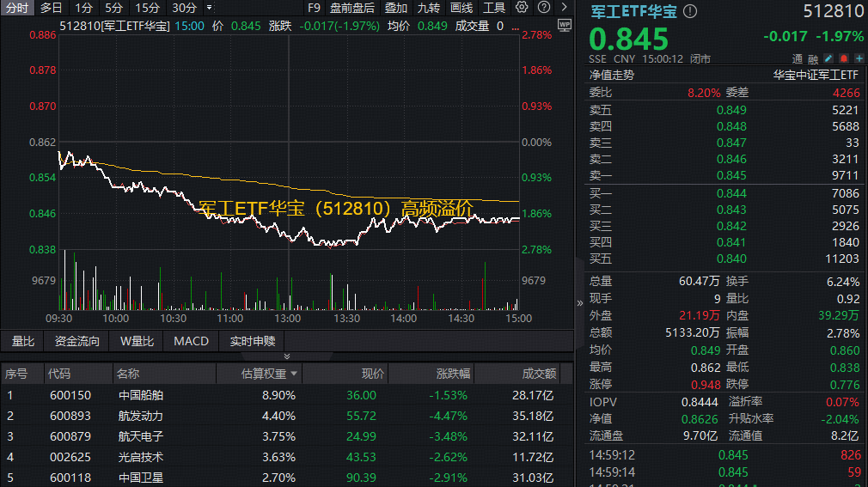Expand toolbar with right arrow chevron
The height and width of the screenshot is (487, 868).
[x=564, y=8]
